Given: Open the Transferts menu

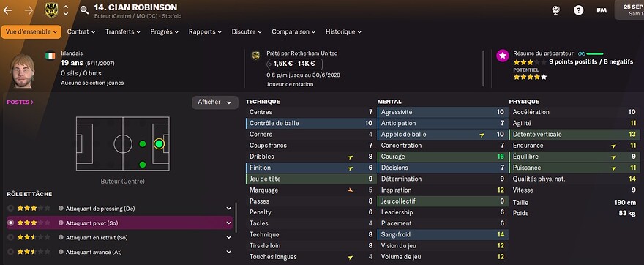Looking at the screenshot, I should (x=122, y=31).
